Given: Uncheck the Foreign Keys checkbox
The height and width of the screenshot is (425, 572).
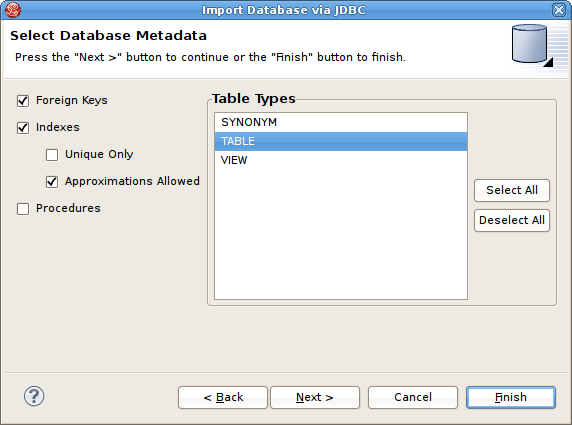Looking at the screenshot, I should coord(23,101).
